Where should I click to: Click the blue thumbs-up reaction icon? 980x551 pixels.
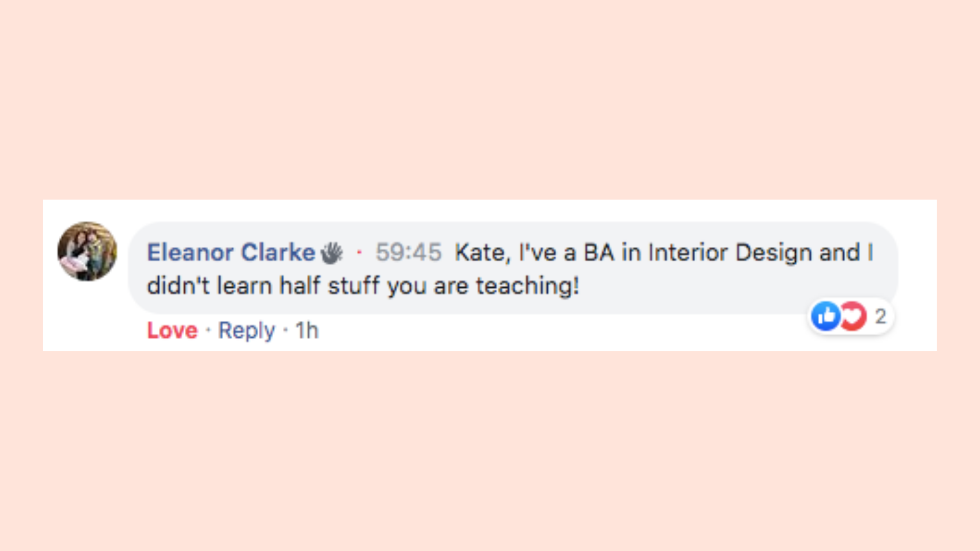(825, 316)
